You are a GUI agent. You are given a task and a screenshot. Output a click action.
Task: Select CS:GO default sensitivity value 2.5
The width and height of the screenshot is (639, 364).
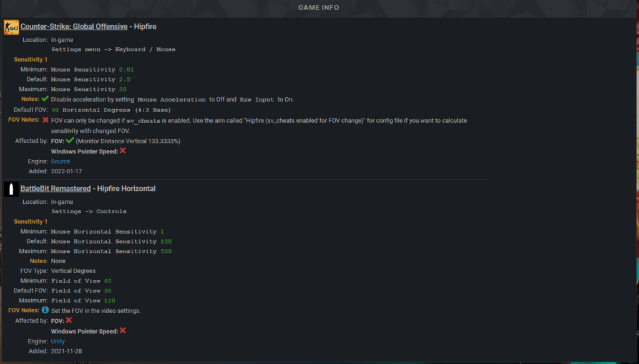click(125, 79)
